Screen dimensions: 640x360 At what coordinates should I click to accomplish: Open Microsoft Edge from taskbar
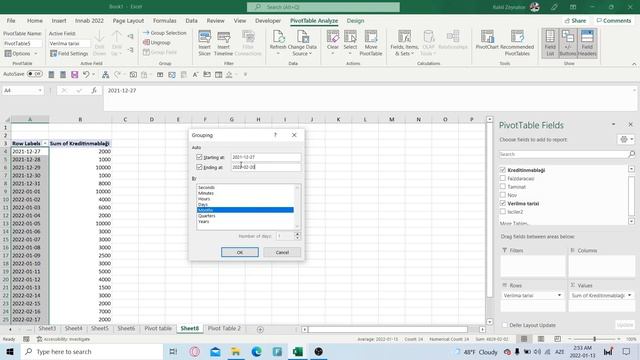(256, 351)
